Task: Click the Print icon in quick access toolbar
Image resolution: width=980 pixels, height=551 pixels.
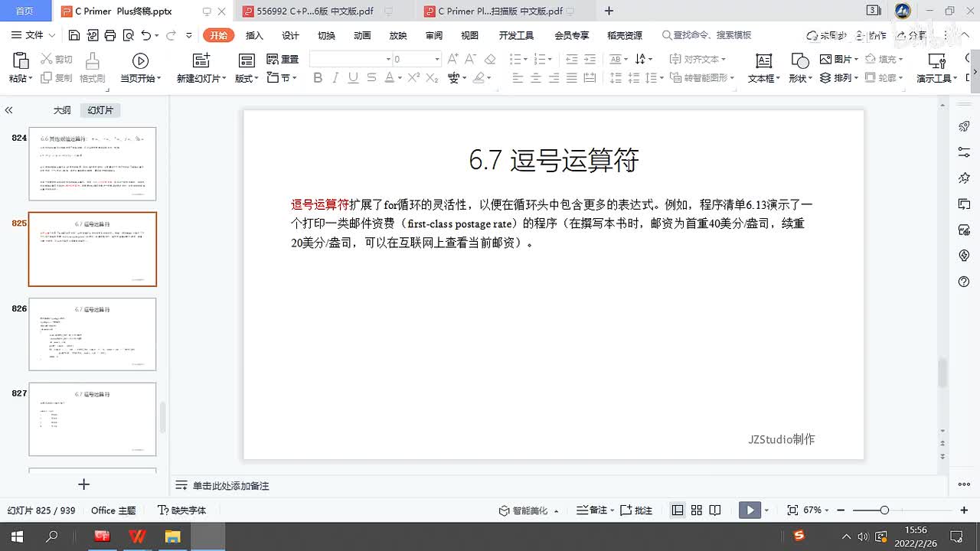Action: point(110,35)
